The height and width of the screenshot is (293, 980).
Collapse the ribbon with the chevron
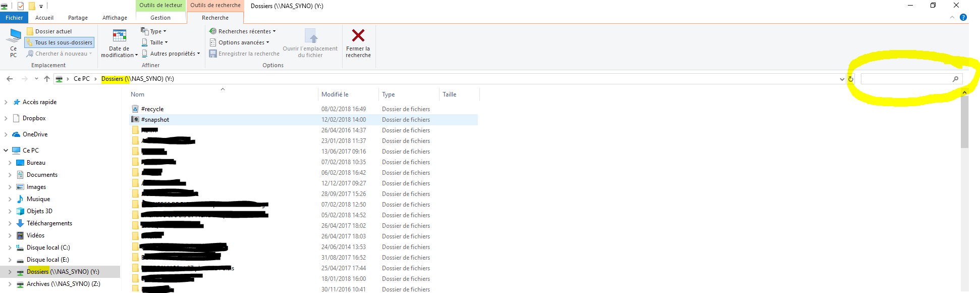tap(952, 17)
